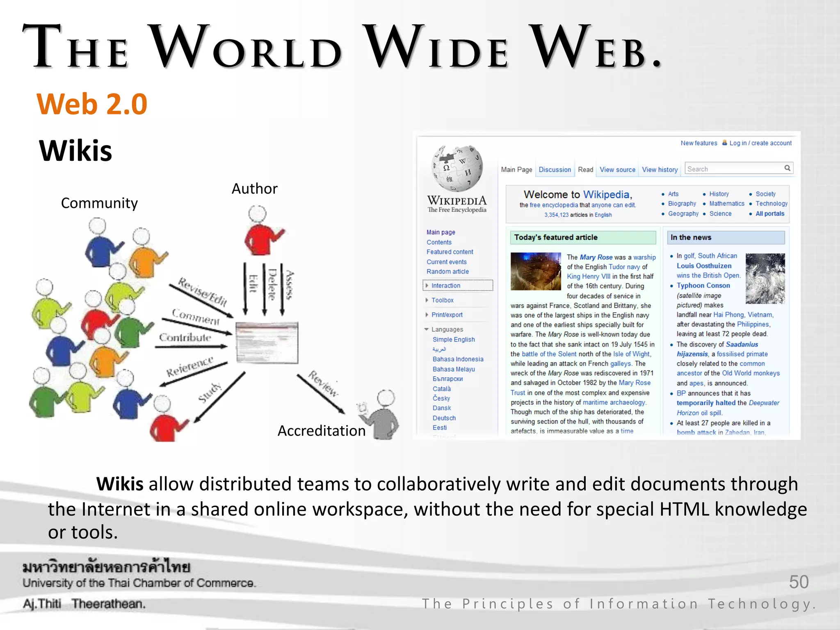The width and height of the screenshot is (840, 630).
Task: Click the Wikipedia link in welcome heading
Action: click(606, 194)
